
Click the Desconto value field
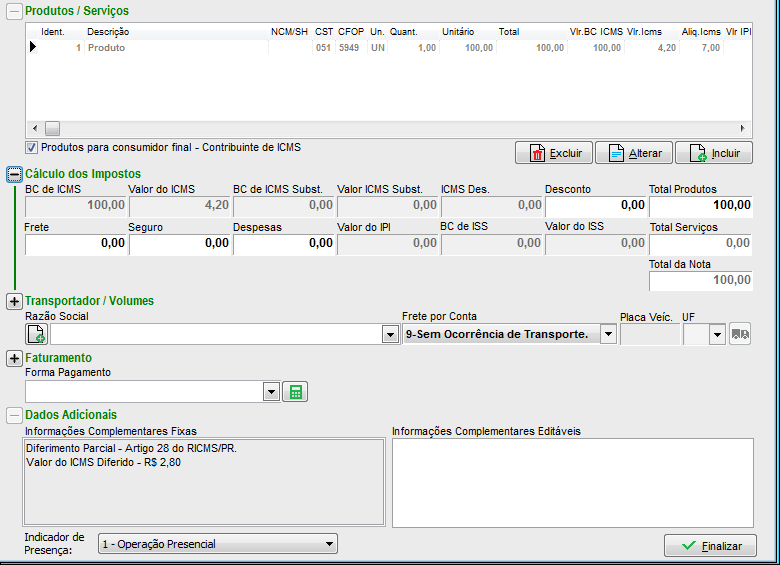(x=595, y=205)
